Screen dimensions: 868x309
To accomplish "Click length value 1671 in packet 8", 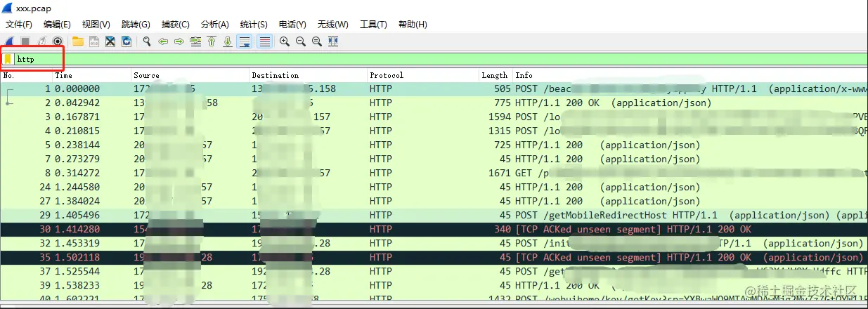I will (x=500, y=173).
